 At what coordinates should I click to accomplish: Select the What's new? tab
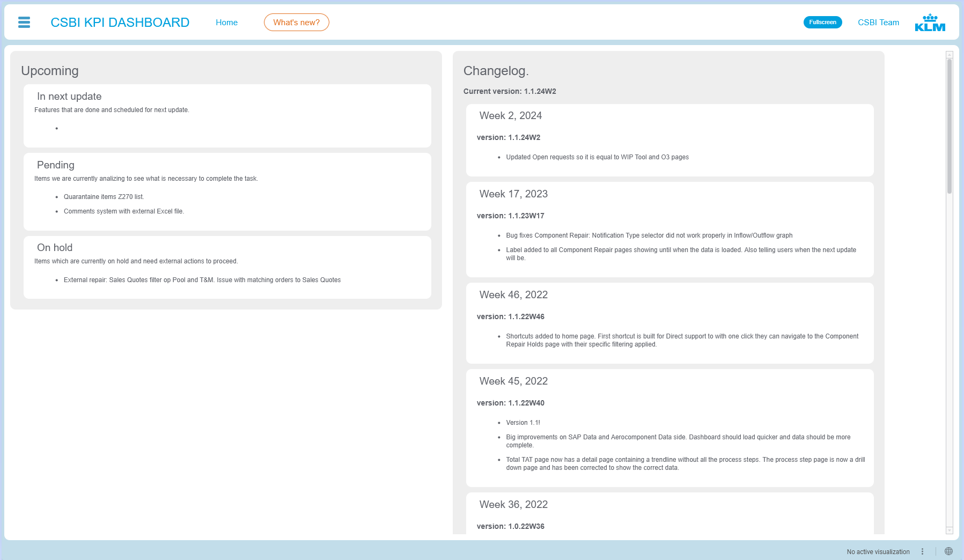coord(296,23)
